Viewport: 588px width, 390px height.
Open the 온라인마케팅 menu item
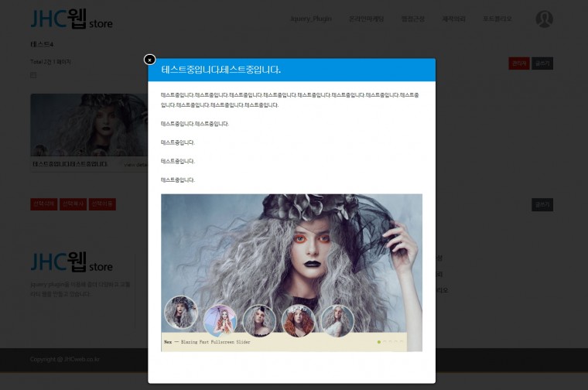click(367, 19)
